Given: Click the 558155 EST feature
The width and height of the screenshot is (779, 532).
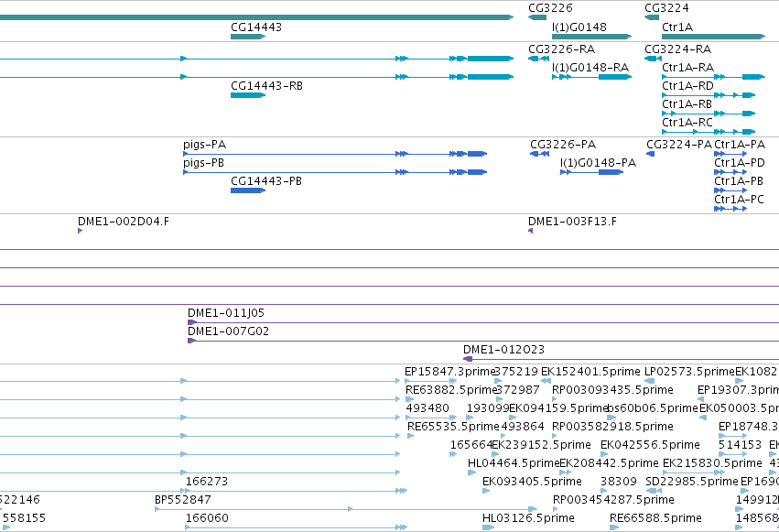Looking at the screenshot, I should point(6,527).
